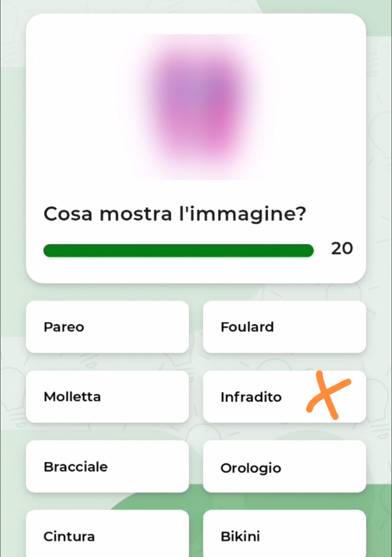Choose Foulard as the answer
The height and width of the screenshot is (557, 392).
284,327
